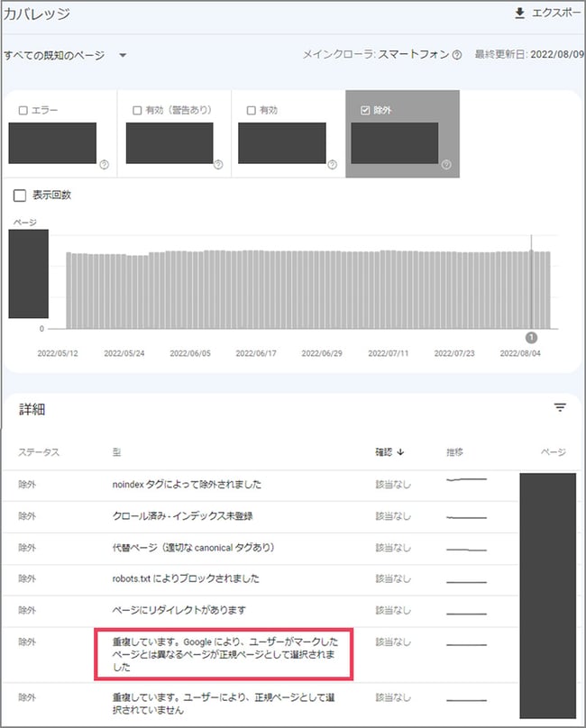Toggle the 表示回数 checkbox

(20, 196)
